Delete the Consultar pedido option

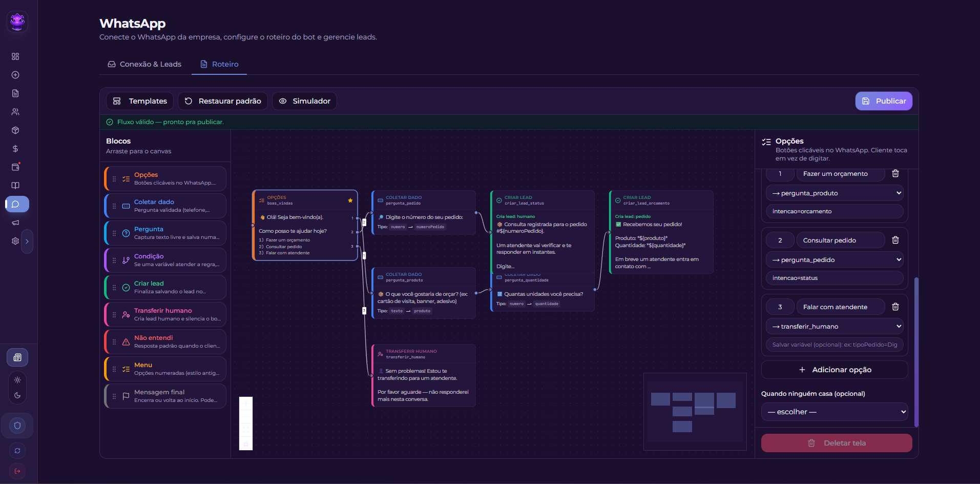click(895, 240)
